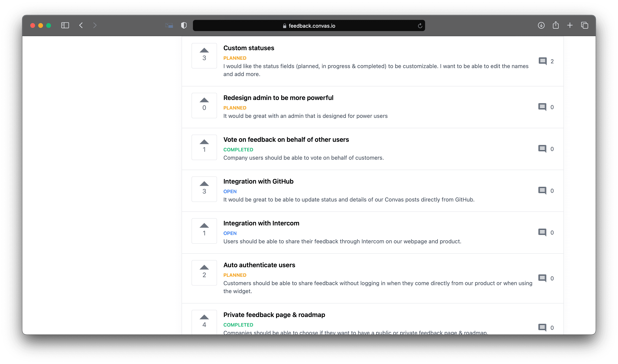Open the Integration with Intercom post title

pos(261,223)
